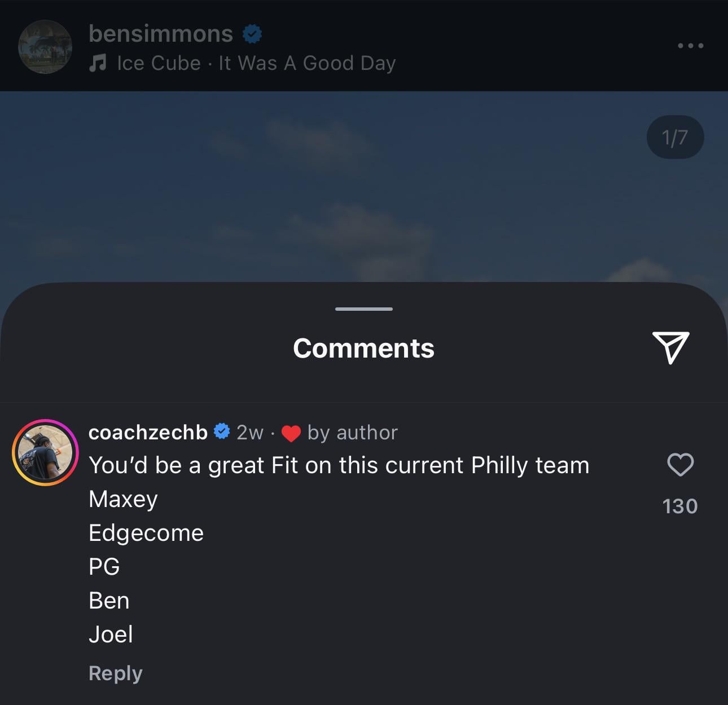Reply to coachzechb's comment

tap(116, 673)
